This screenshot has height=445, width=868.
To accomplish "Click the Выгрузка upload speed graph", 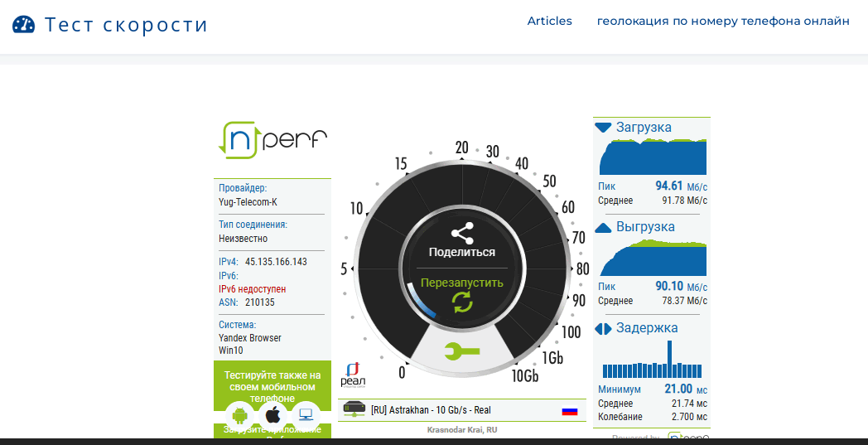I will (x=653, y=257).
